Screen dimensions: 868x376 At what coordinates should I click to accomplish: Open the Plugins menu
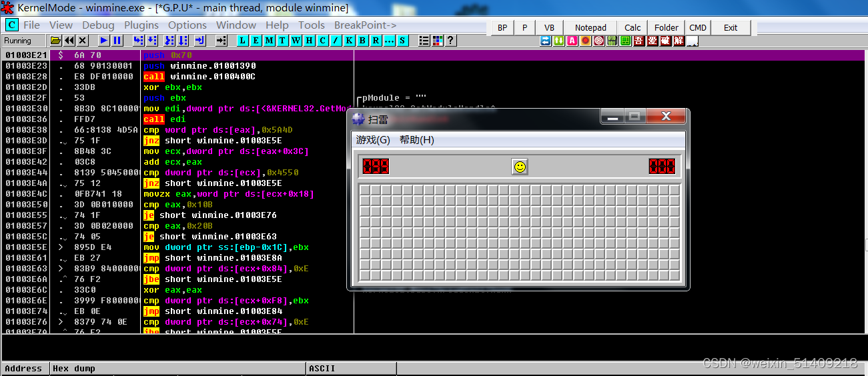[141, 25]
